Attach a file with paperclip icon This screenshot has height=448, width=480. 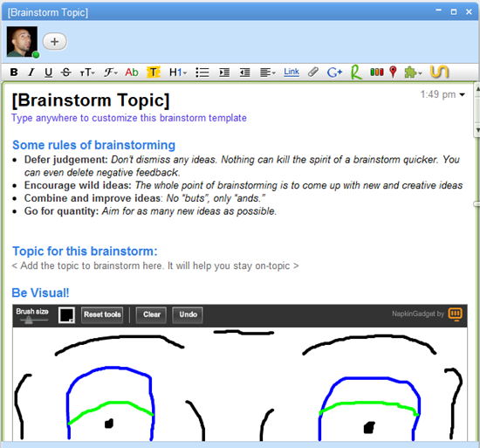(x=313, y=72)
